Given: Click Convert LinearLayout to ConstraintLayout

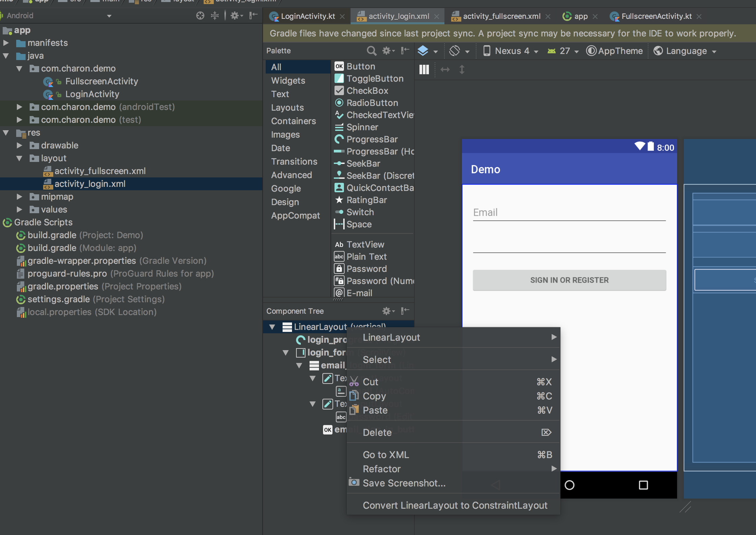Looking at the screenshot, I should pyautogui.click(x=455, y=505).
